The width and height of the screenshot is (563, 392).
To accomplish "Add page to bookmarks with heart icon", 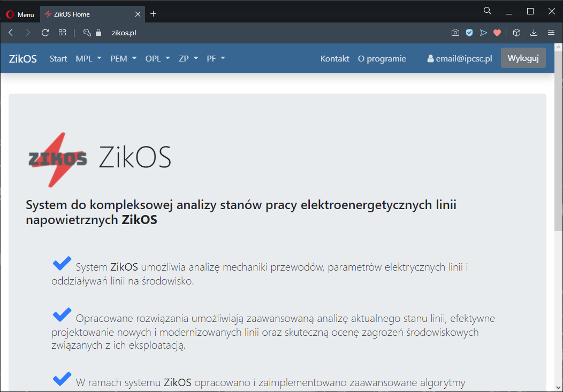I will 497,33.
